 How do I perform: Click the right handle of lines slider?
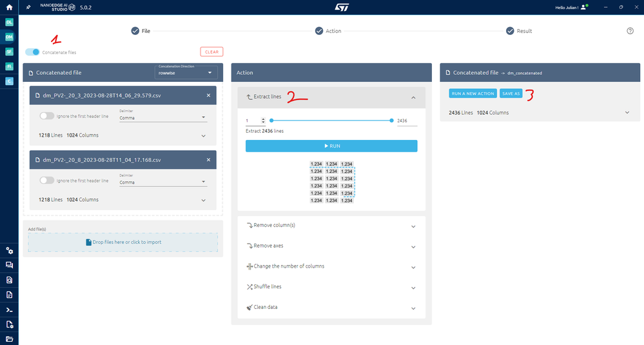tap(391, 121)
